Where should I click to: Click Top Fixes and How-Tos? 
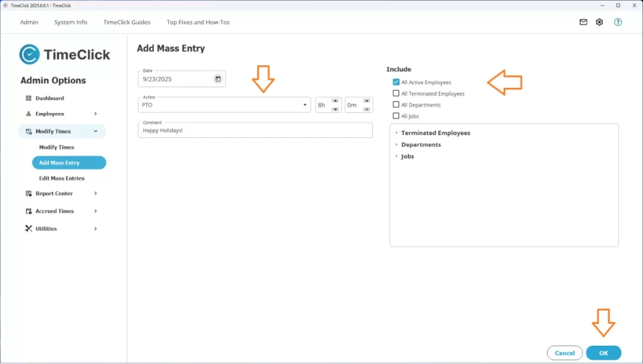tap(198, 22)
